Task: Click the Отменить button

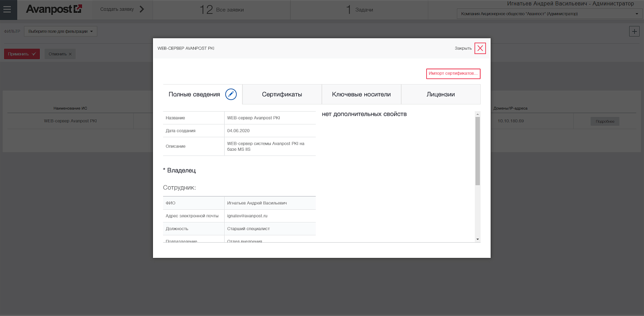Action: [x=60, y=54]
